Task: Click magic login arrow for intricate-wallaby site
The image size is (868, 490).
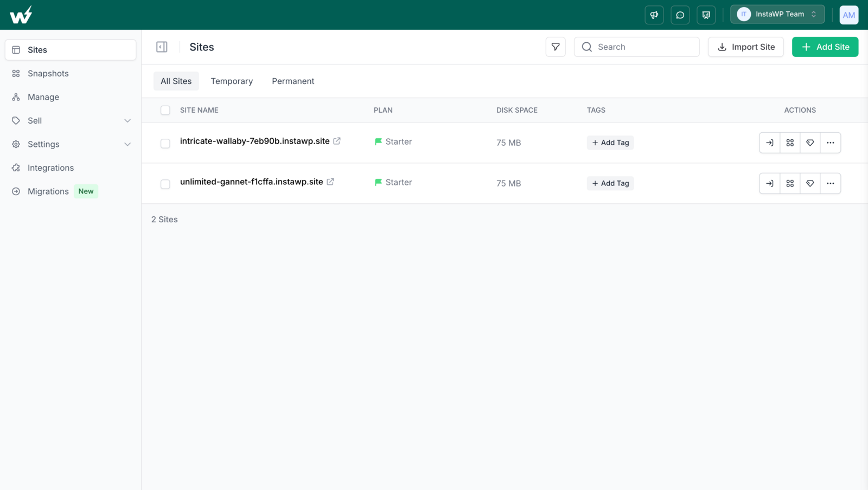Action: (x=769, y=143)
